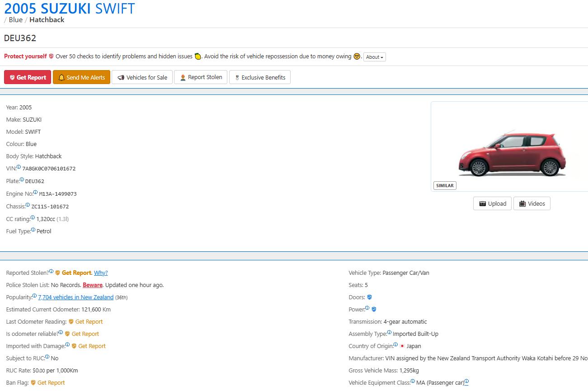Click the red Get Report button

tap(28, 77)
